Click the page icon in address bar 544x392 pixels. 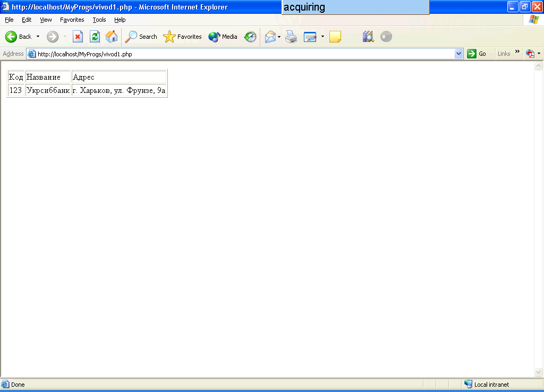[x=31, y=54]
